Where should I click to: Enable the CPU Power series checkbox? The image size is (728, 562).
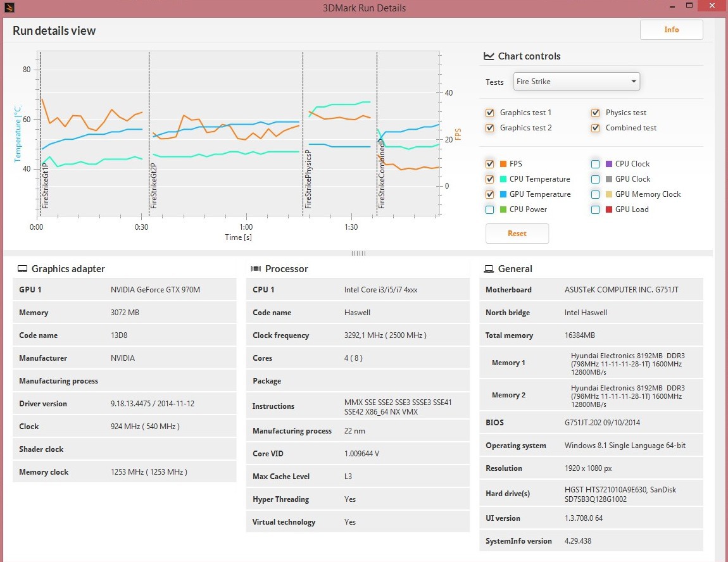[489, 209]
